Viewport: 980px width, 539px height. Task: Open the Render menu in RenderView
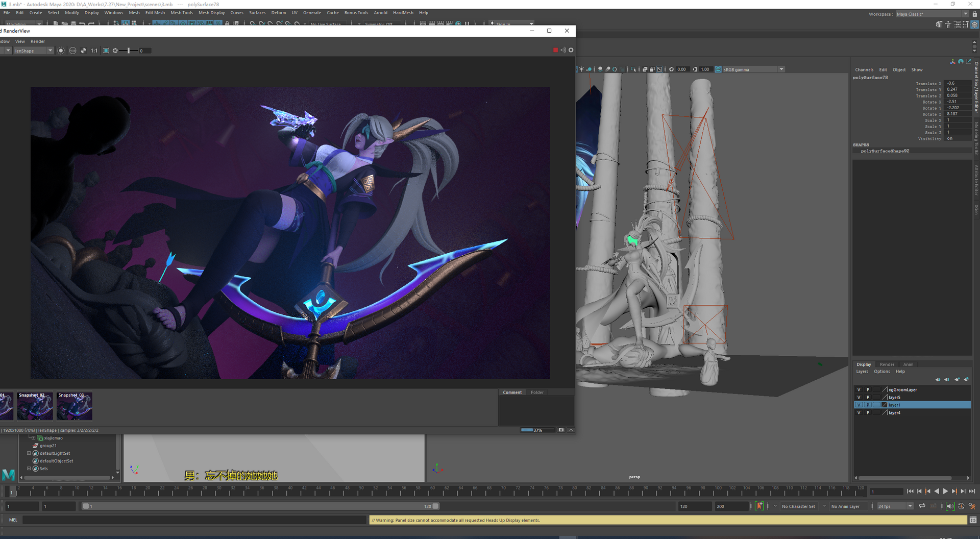pos(38,41)
